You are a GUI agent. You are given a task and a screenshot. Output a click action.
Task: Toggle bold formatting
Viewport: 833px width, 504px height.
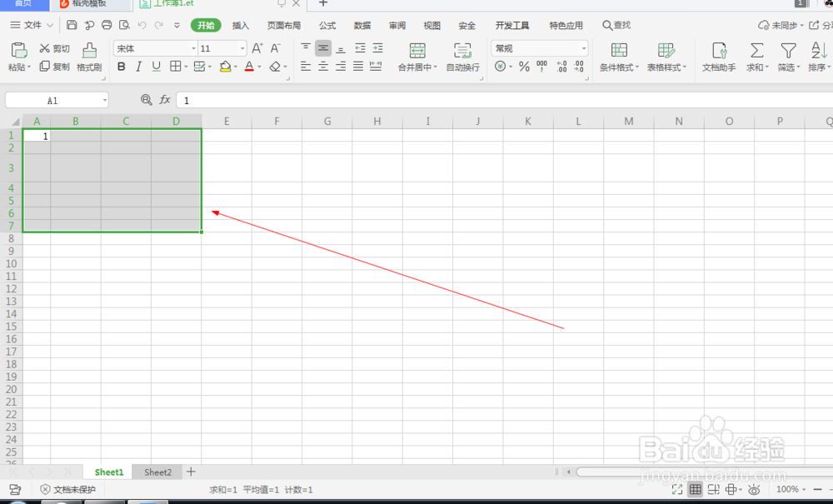click(x=122, y=67)
